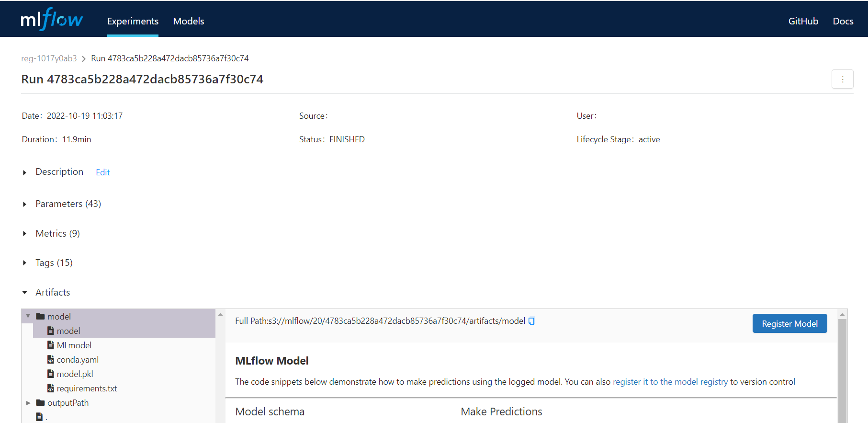This screenshot has height=423, width=868.
Task: Expand the Description section
Action: tap(25, 172)
